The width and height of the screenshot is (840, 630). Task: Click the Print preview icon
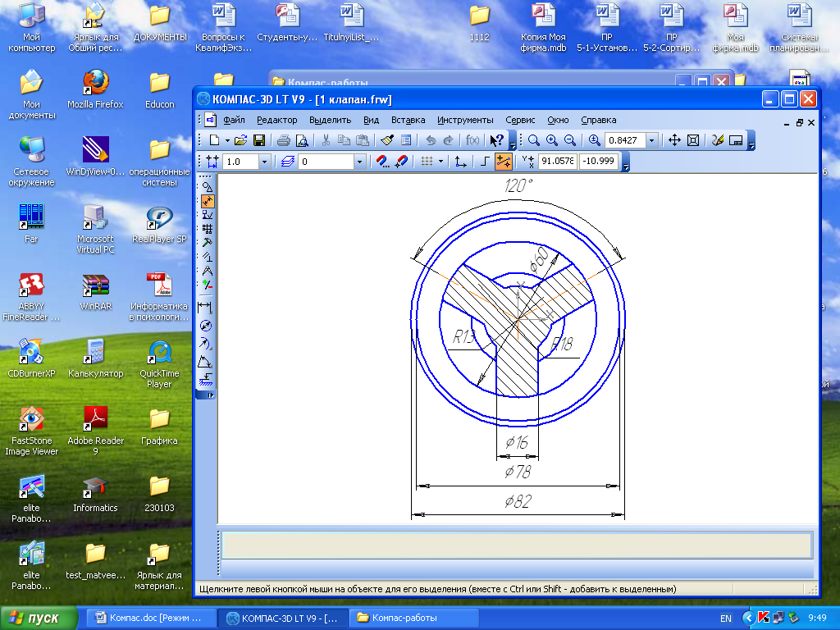point(301,140)
